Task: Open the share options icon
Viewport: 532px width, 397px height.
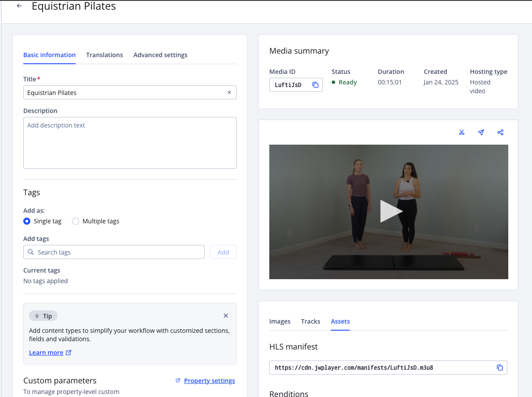Action: tap(500, 132)
